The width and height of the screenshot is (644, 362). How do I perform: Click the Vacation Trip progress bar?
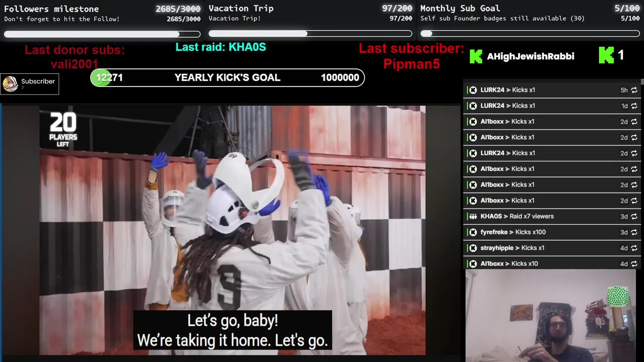point(310,34)
